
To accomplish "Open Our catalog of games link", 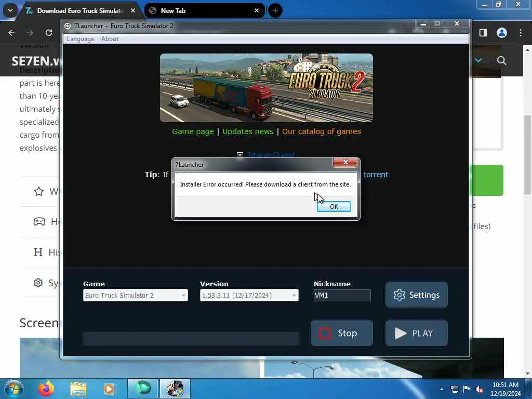I will point(321,131).
